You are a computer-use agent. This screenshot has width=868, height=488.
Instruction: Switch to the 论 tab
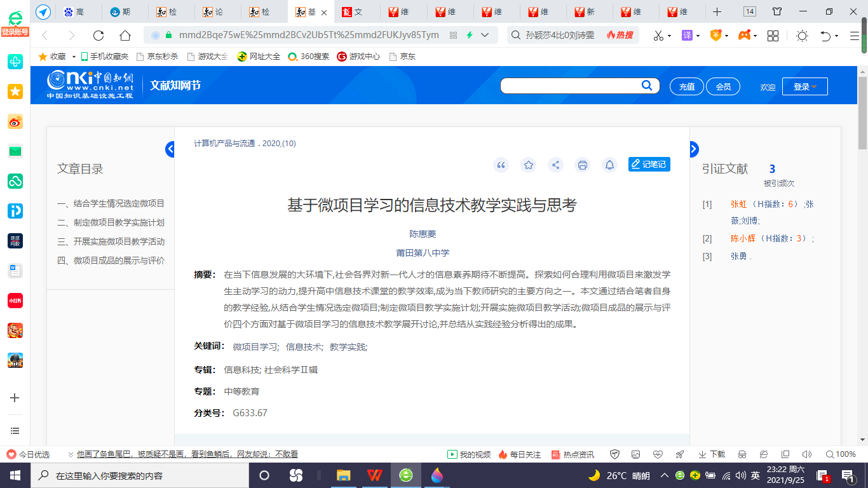point(219,11)
